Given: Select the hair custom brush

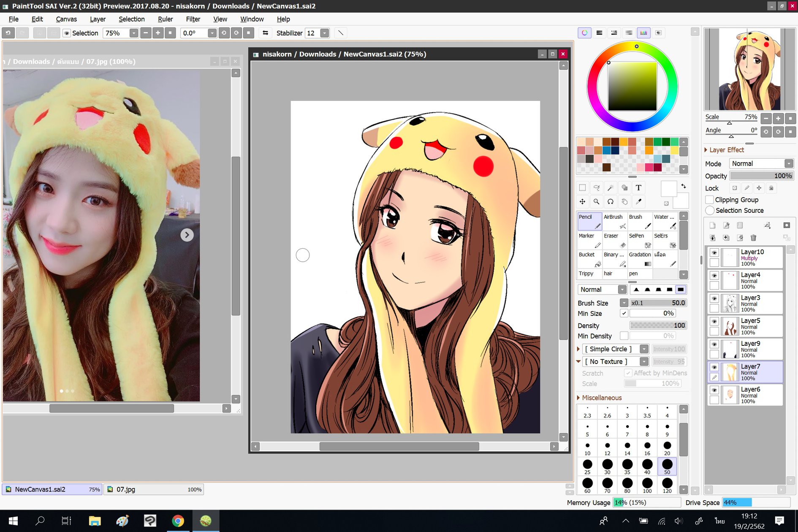Looking at the screenshot, I should point(615,274).
